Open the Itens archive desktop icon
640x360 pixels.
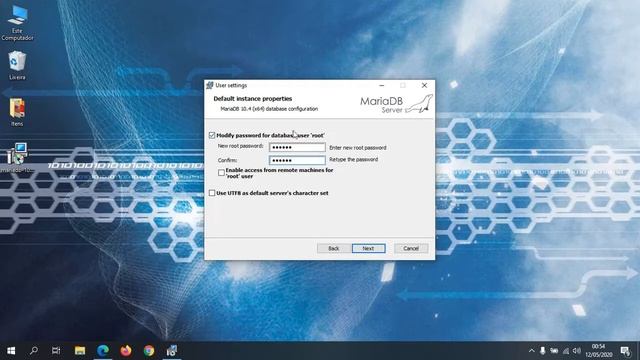17,112
